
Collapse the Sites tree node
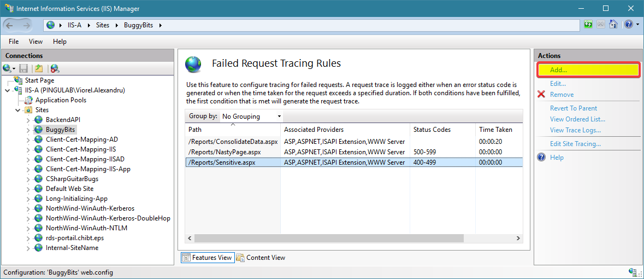pos(17,110)
